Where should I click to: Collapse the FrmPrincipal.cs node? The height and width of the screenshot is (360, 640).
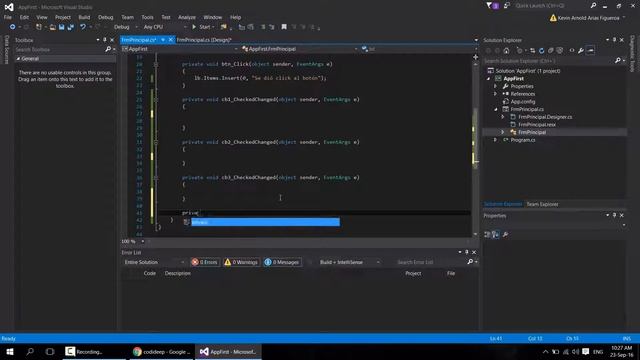496,109
